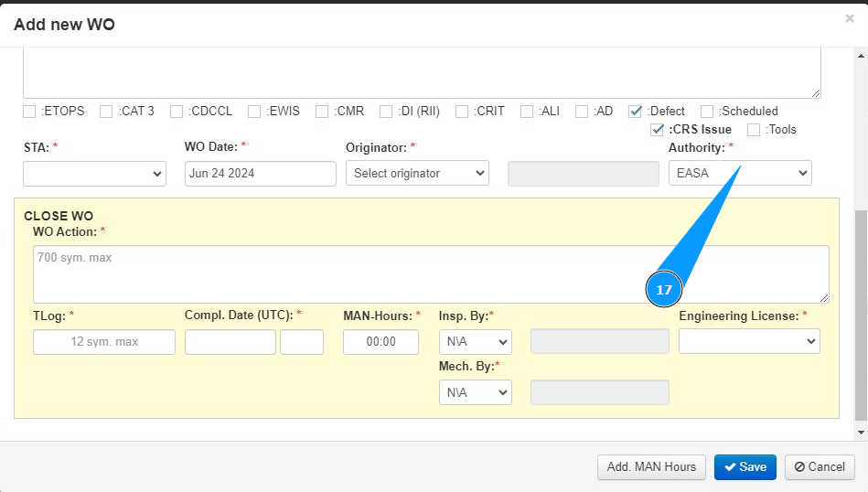Focus the WO Action text area
This screenshot has width=868, height=492.
[x=431, y=273]
